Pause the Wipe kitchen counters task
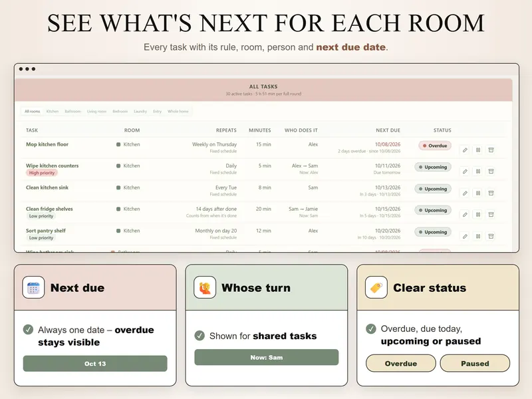Screen dimensions: 532x399 pos(477,172)
